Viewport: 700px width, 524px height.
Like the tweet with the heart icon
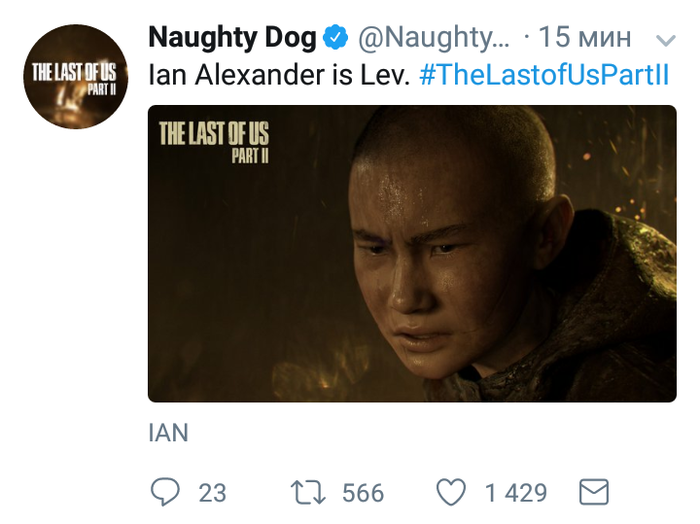tap(452, 492)
